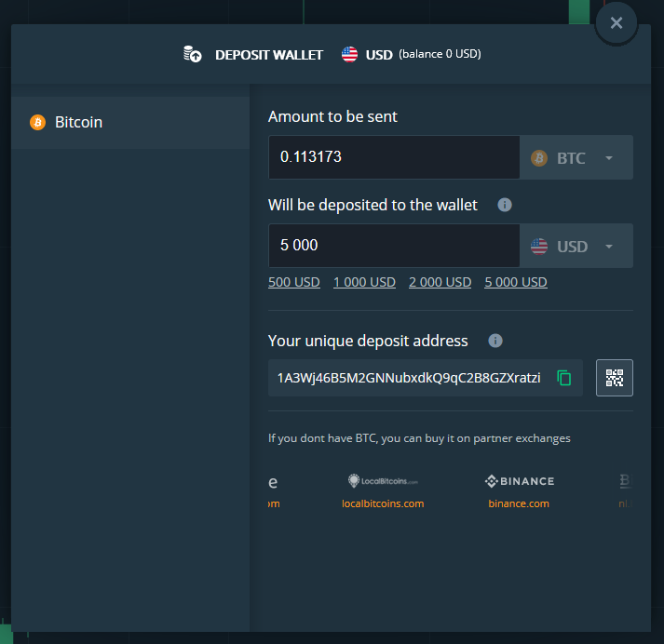Show info about unique deposit address
This screenshot has width=664, height=644.
[495, 341]
